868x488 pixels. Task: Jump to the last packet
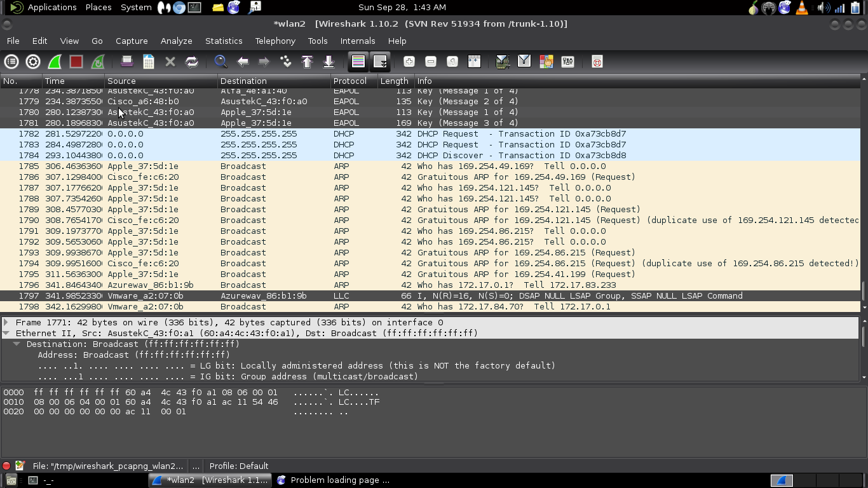point(329,62)
